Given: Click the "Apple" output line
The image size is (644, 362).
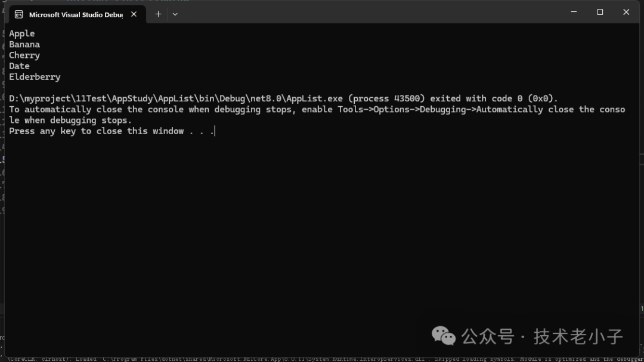Looking at the screenshot, I should [22, 33].
